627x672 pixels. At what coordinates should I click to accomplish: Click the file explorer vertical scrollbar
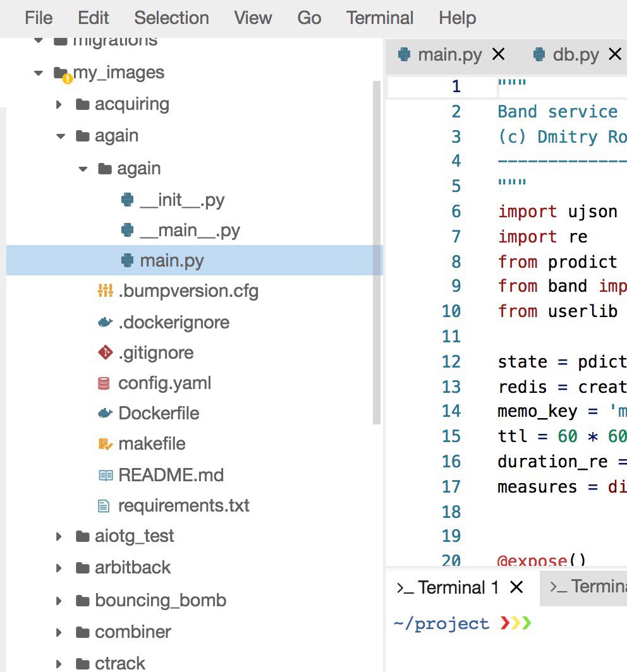pos(377,253)
